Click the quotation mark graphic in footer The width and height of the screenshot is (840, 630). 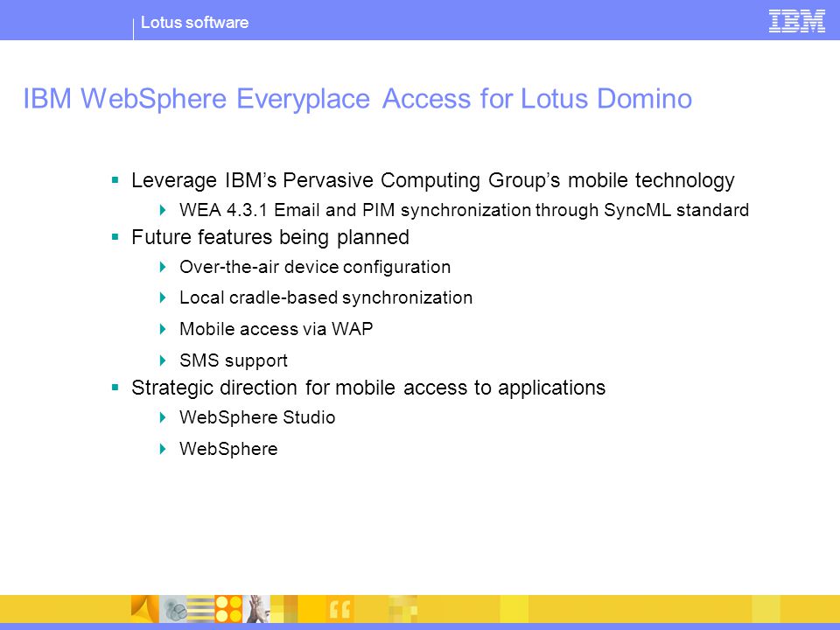(x=339, y=609)
